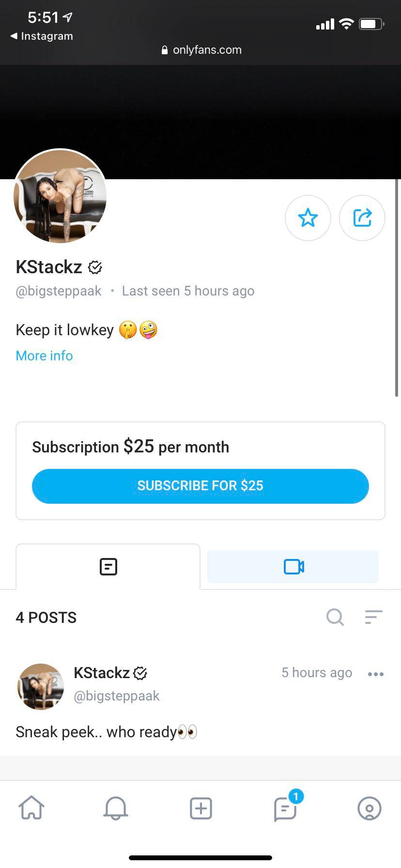Tap the share profile icon
The height and width of the screenshot is (868, 401).
(362, 218)
